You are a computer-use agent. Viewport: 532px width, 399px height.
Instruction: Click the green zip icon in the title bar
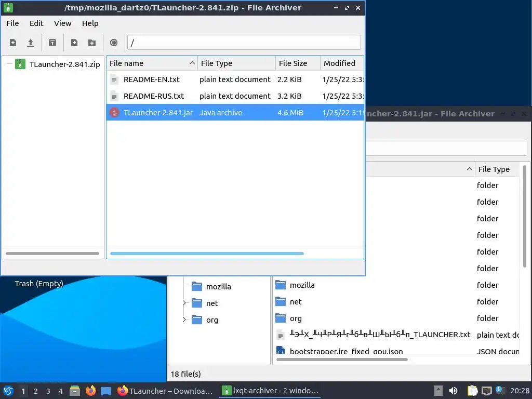8,7
